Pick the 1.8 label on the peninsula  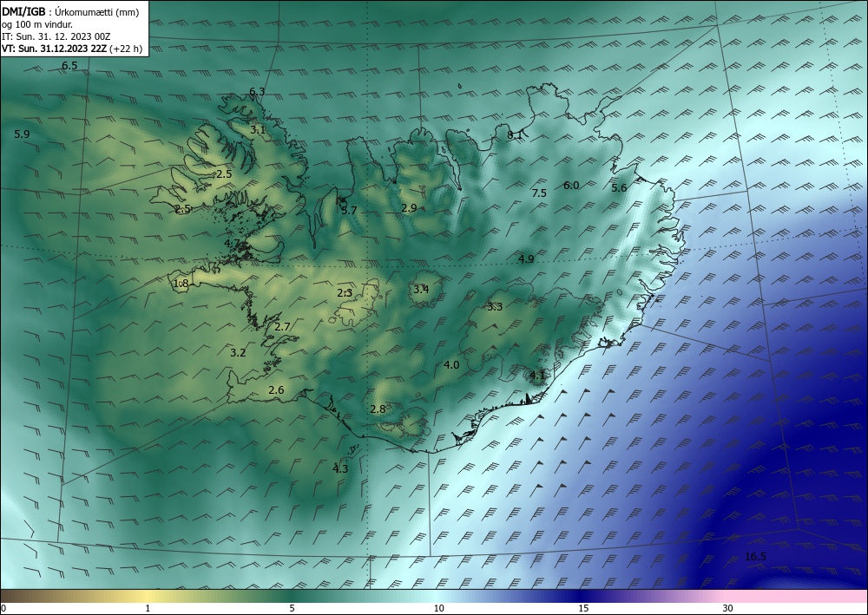(181, 284)
